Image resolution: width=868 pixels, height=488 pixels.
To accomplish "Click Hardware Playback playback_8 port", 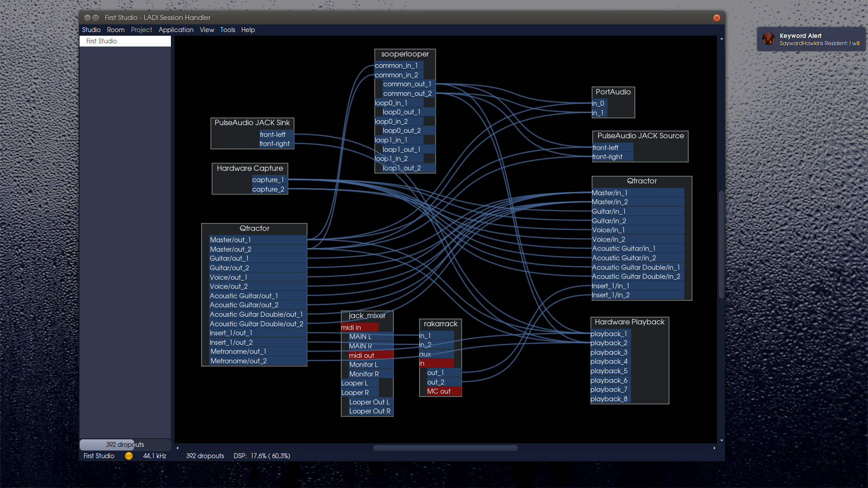I will click(x=610, y=399).
